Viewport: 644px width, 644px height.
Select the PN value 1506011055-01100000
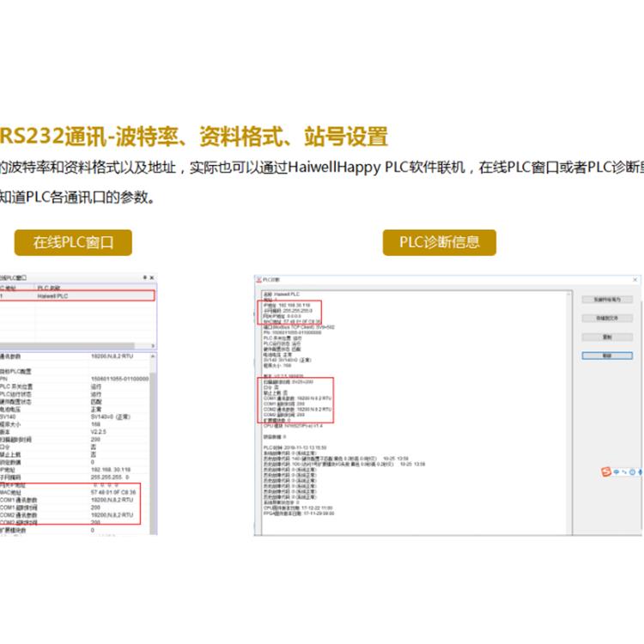tap(119, 379)
